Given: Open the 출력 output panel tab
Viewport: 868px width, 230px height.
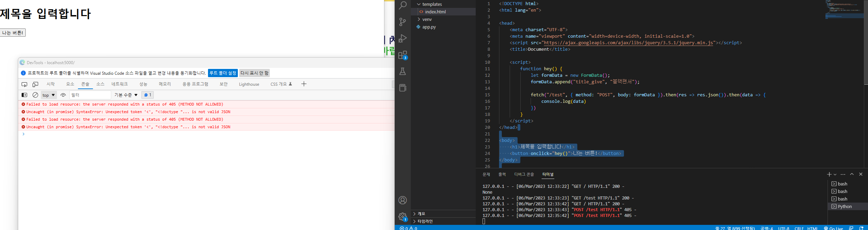Looking at the screenshot, I should (502, 174).
